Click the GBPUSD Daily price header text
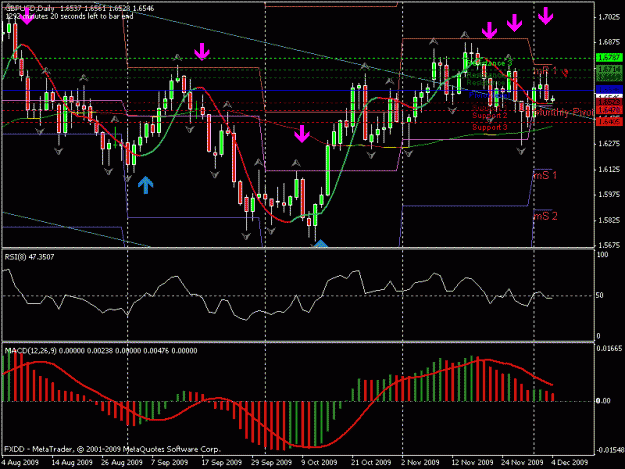Screen dimensions: 625x469 point(80,8)
